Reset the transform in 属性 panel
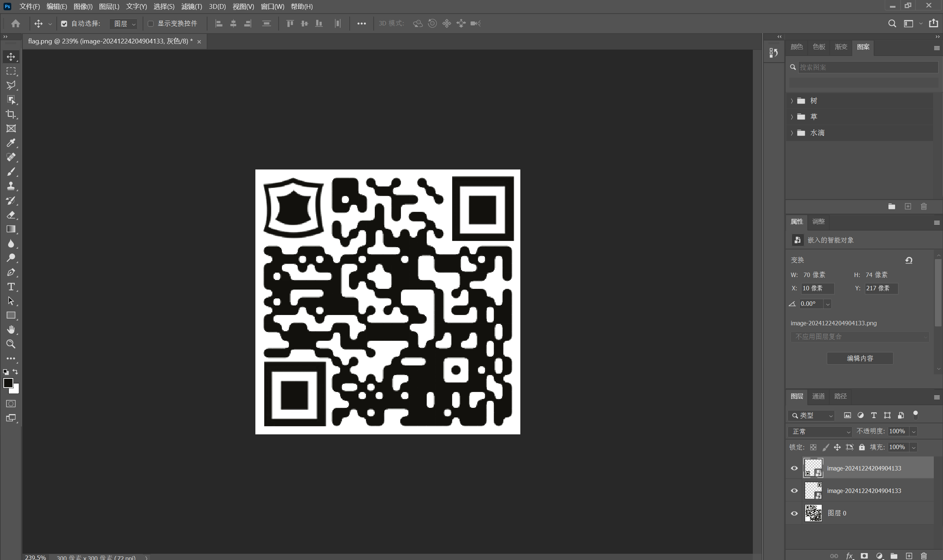This screenshot has height=560, width=943. click(909, 260)
